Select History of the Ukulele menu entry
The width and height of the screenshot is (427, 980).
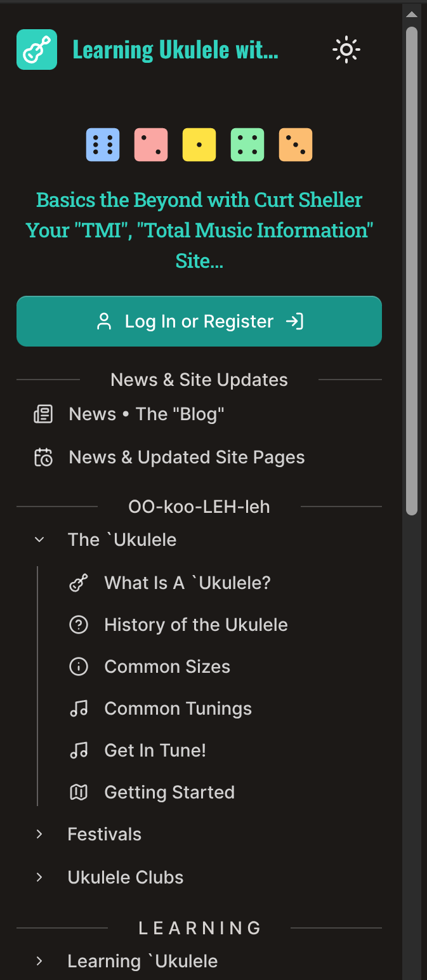[x=195, y=624]
